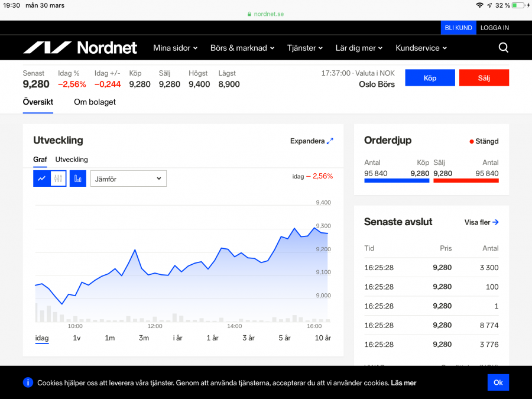This screenshot has height=399, width=532.
Task: Accept cookies with the Ok button
Action: pos(498,382)
